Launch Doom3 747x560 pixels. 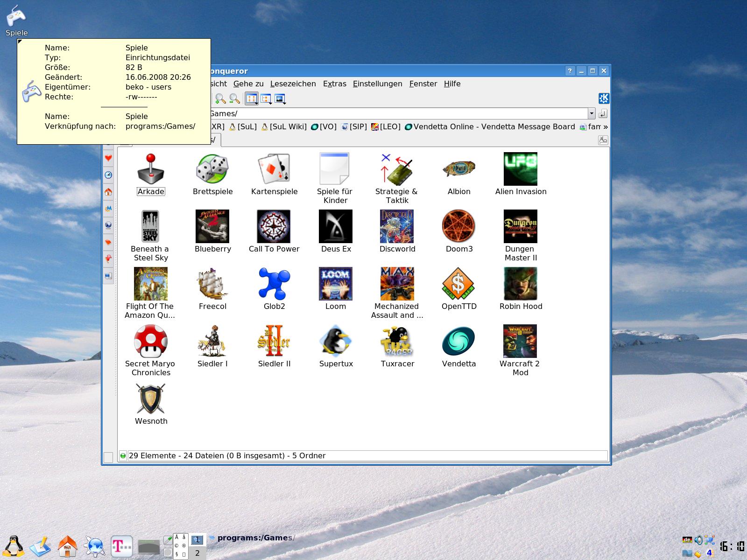(459, 231)
